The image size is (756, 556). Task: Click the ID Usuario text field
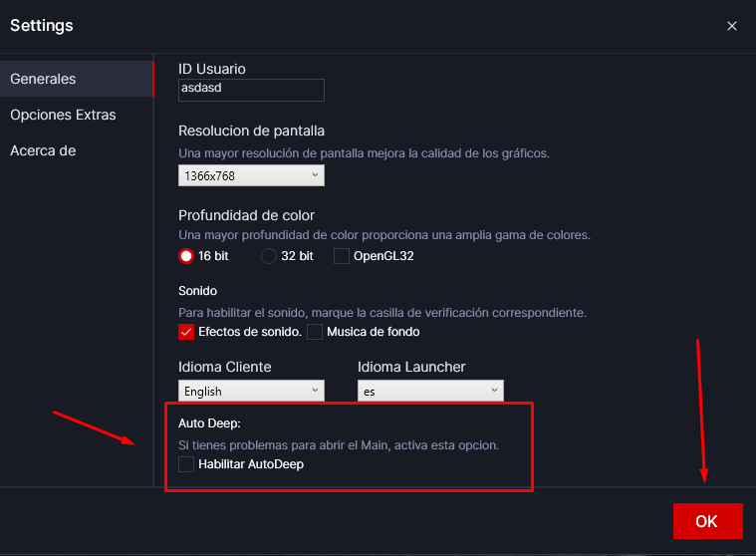click(x=251, y=90)
